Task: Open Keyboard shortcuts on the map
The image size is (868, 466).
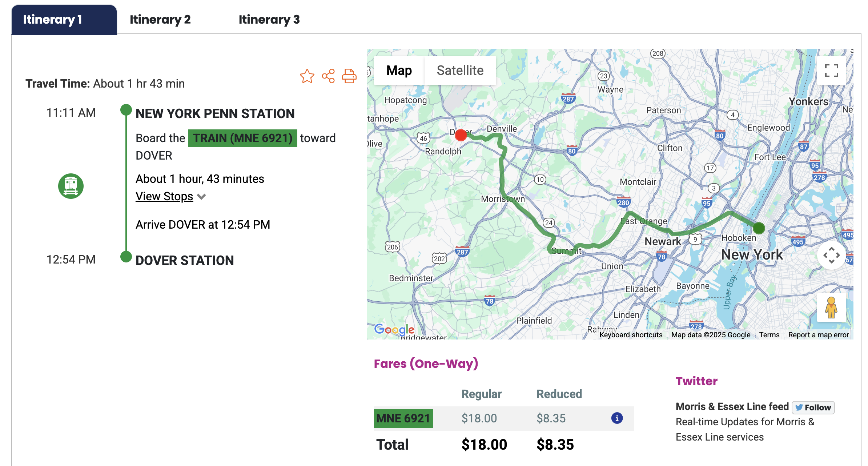Action: click(x=631, y=335)
